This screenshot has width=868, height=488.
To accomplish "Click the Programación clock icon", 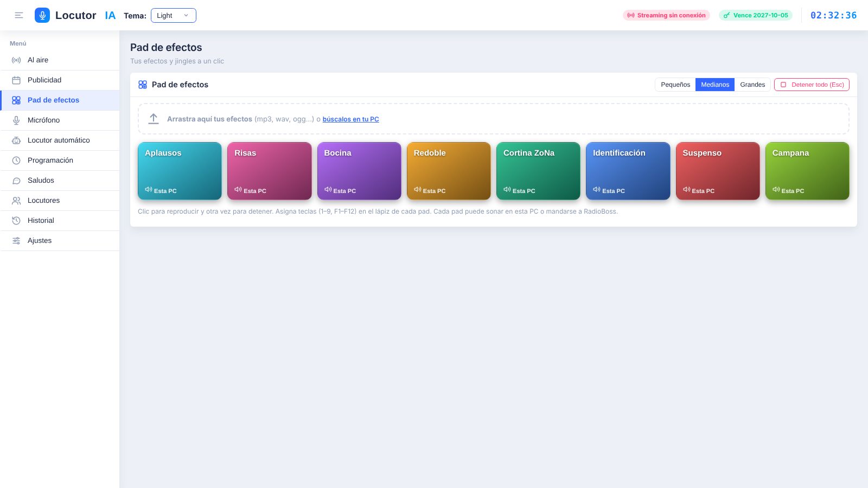I will (16, 160).
